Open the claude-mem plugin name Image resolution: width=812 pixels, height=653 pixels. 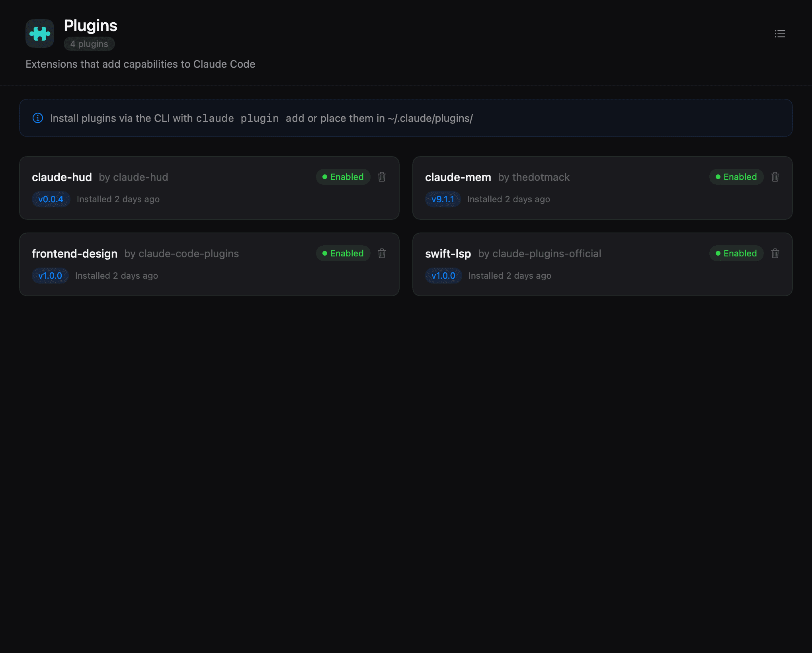(458, 177)
